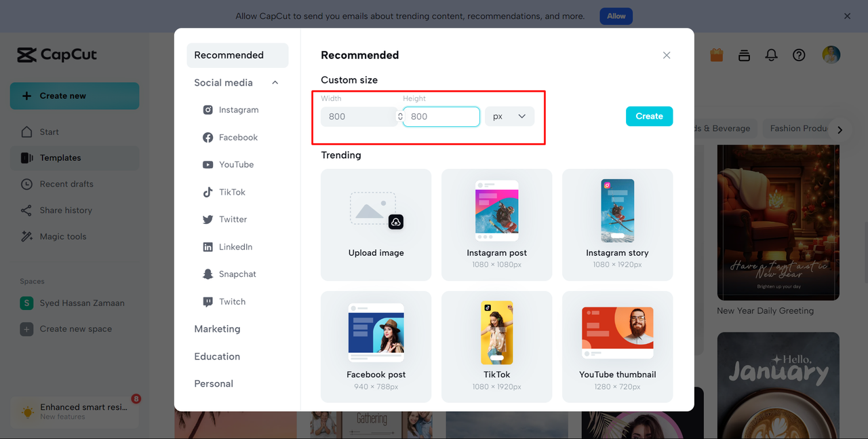This screenshot has height=439, width=868.
Task: Open the Snapchat ghost icon
Action: pyautogui.click(x=208, y=274)
